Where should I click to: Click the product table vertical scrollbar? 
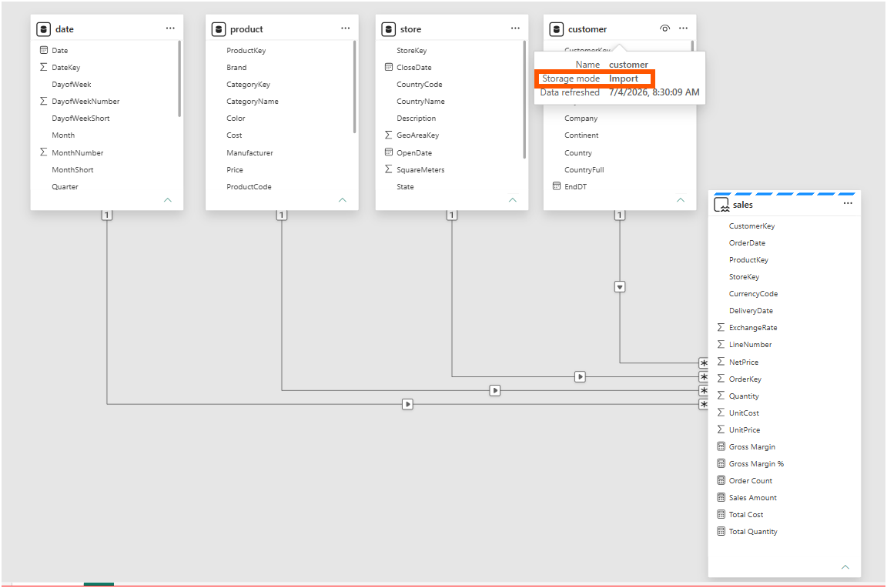[x=355, y=86]
